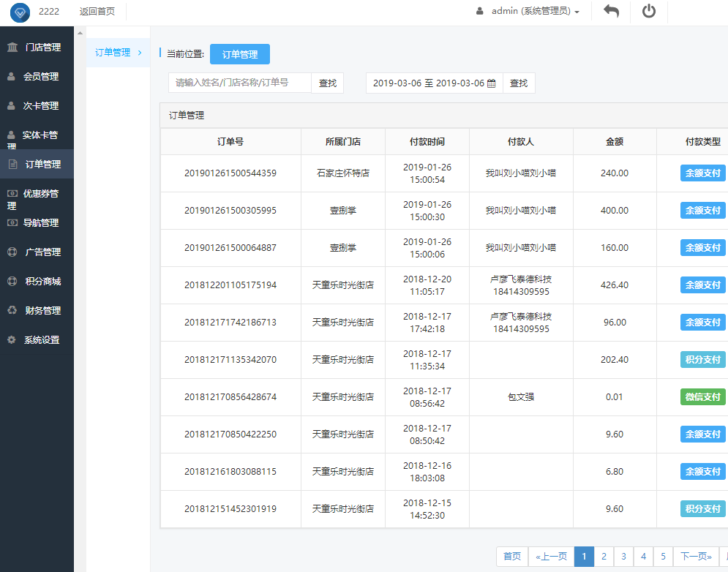Click the person icon beside 会员管理

pos(11,77)
